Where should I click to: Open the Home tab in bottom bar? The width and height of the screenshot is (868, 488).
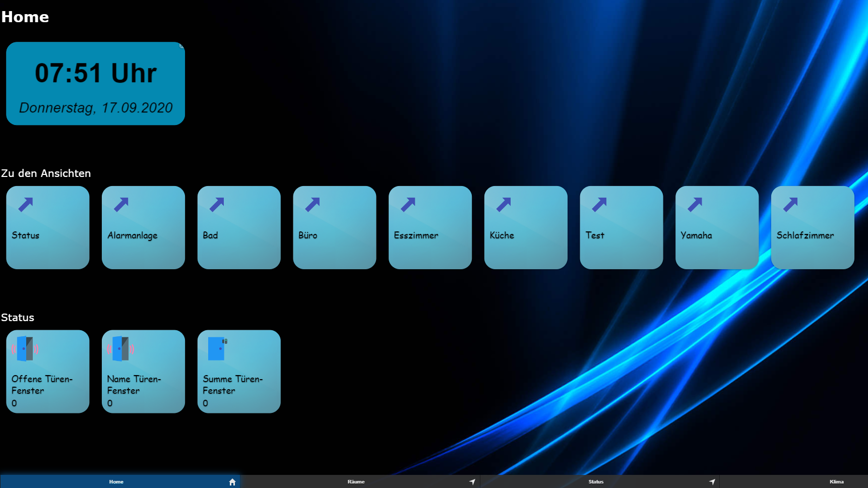point(120,481)
